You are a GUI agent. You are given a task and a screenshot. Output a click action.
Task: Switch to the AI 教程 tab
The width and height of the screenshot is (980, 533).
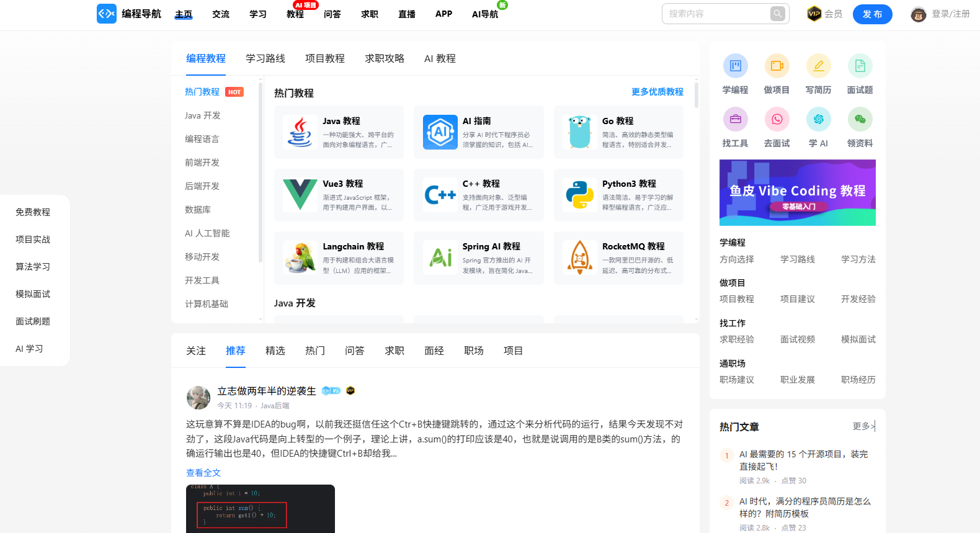(x=440, y=58)
